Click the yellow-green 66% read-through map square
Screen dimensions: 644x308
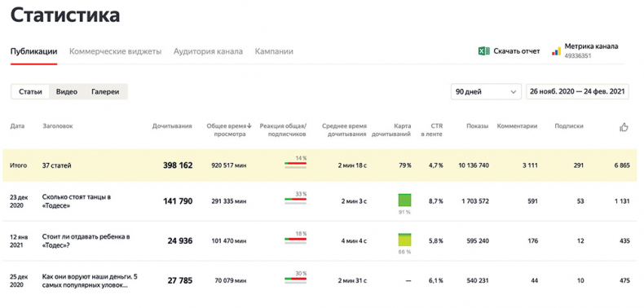[x=404, y=240]
